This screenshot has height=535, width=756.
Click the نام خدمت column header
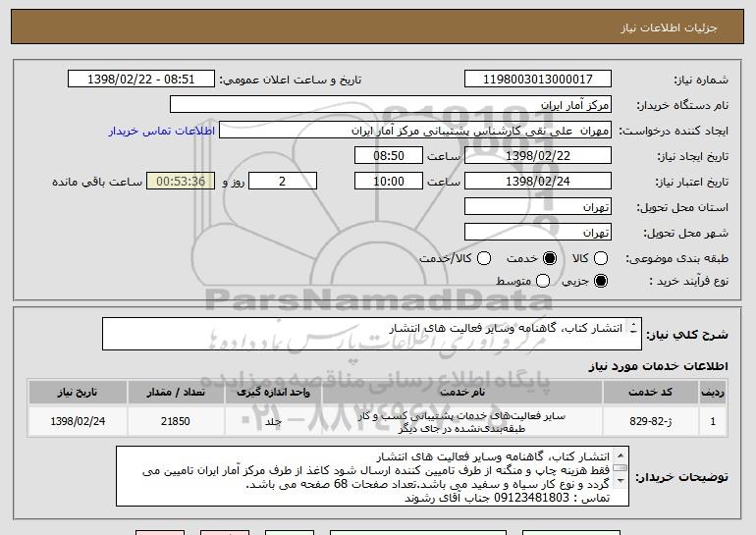click(461, 393)
